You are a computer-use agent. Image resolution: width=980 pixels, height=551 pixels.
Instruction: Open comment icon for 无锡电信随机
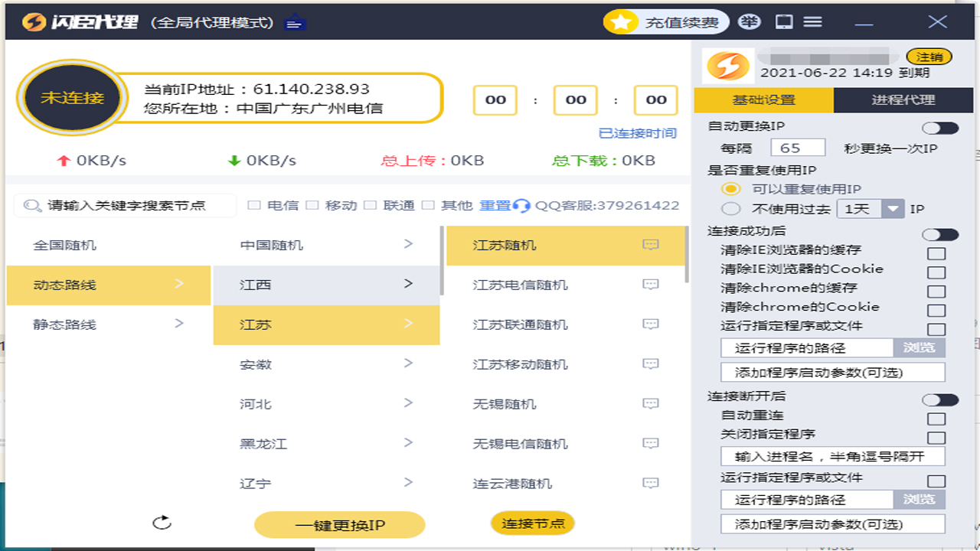pyautogui.click(x=651, y=444)
